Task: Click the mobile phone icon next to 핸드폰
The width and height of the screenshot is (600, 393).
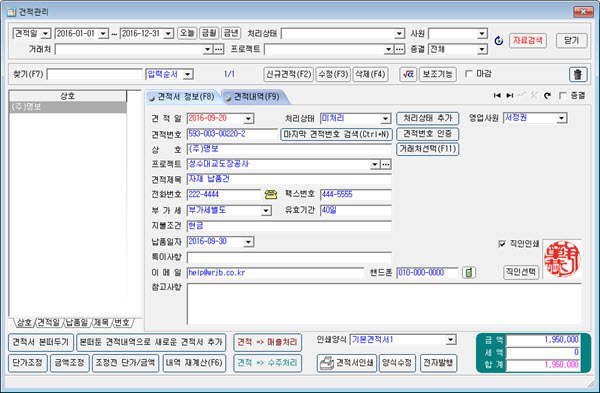Action: tap(469, 273)
